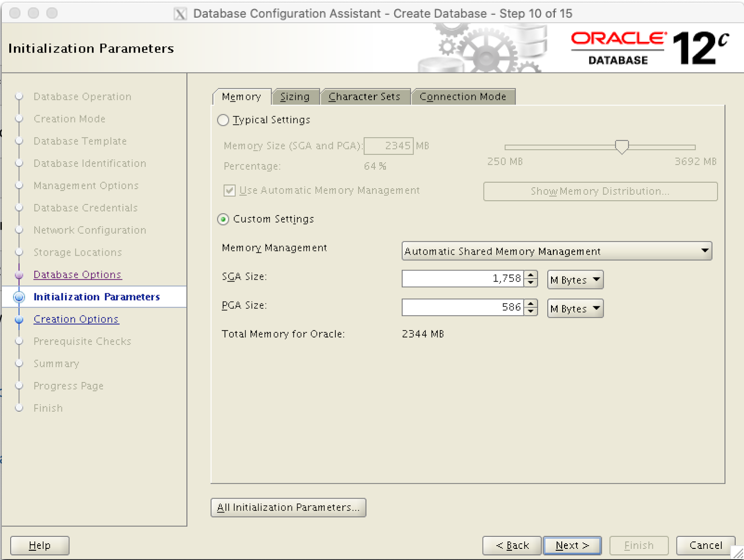Screen dimensions: 744x560
Task: Open the Memory Management dropdown
Action: tap(557, 251)
